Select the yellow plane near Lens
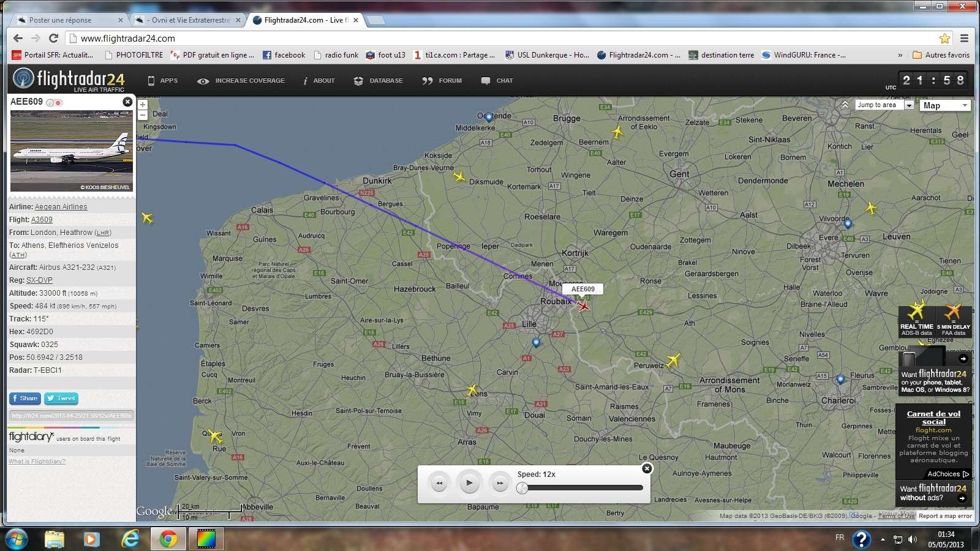 472,390
